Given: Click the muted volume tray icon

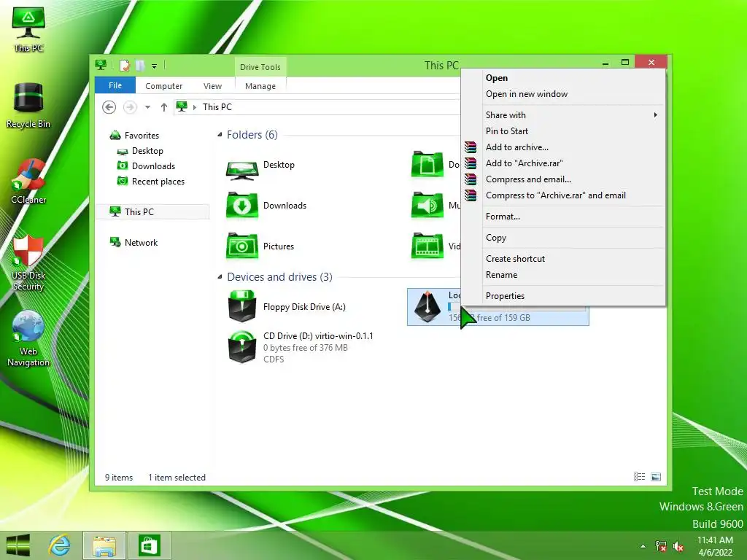Looking at the screenshot, I should pos(678,546).
